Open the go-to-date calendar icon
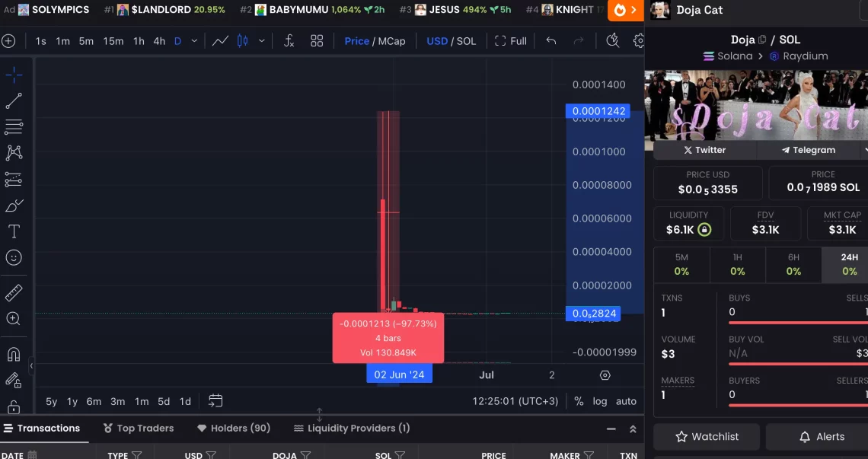 (x=215, y=401)
